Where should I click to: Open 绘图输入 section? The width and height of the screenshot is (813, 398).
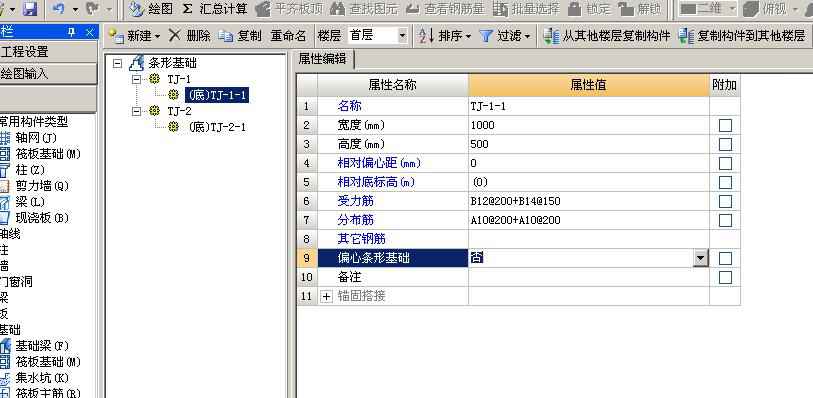coord(48,74)
